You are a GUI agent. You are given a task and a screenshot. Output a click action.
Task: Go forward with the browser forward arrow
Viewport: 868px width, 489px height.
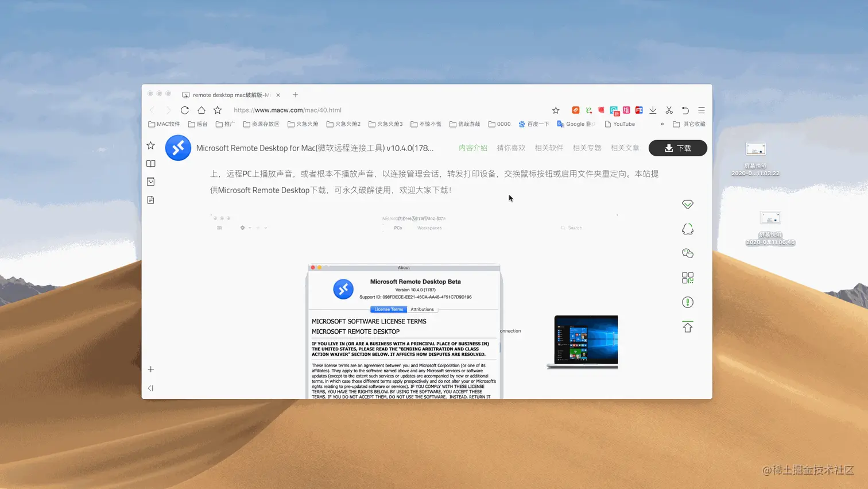pyautogui.click(x=168, y=110)
